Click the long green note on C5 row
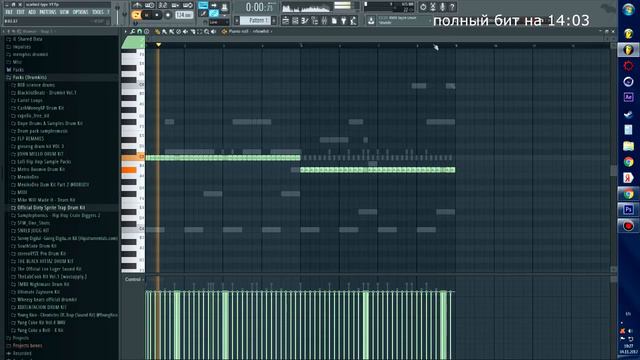Image resolution: width=640 pixels, height=360 pixels. pyautogui.click(x=223, y=158)
